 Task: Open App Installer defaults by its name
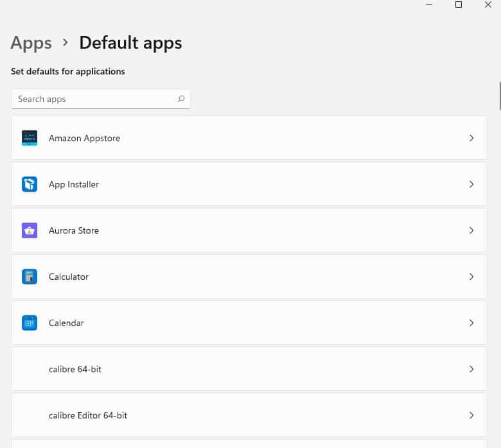pos(74,185)
